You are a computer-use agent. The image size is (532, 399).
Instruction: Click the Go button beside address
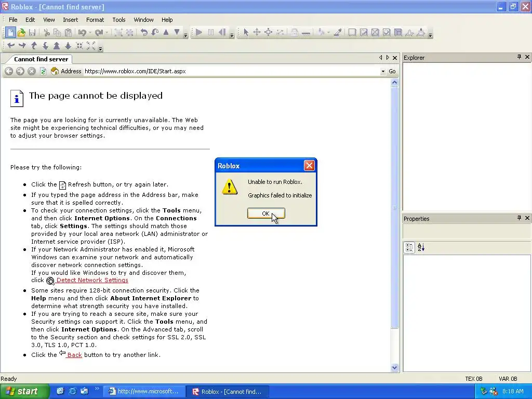coord(392,71)
